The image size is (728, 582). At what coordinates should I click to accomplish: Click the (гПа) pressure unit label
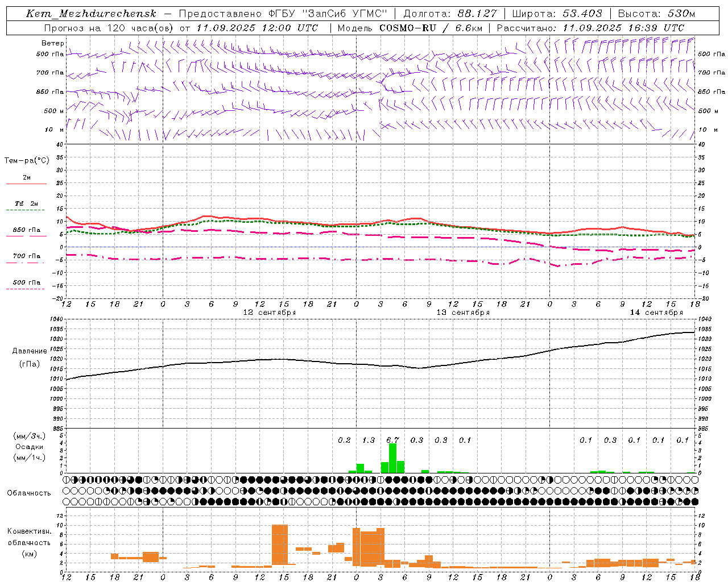point(30,364)
